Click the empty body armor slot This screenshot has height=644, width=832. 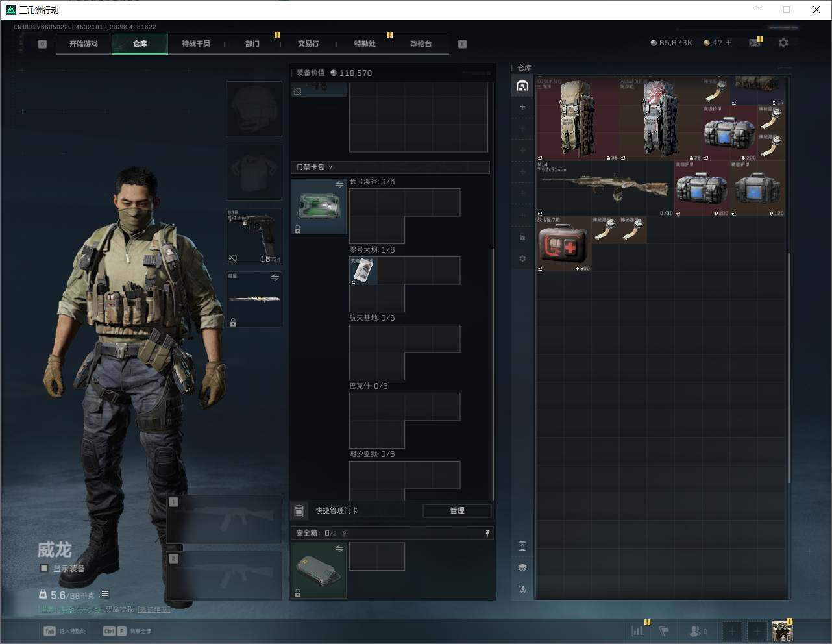(254, 173)
